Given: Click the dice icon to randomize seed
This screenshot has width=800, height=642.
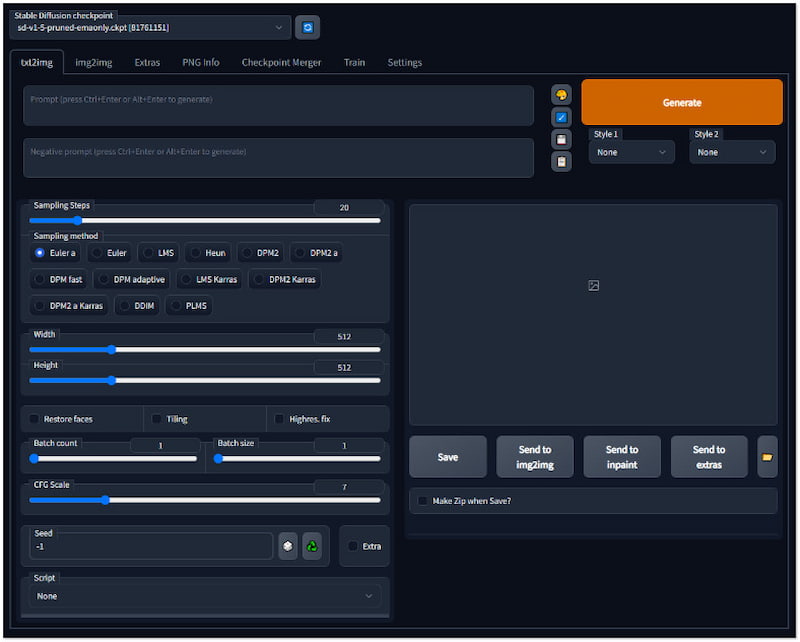Looking at the screenshot, I should (288, 546).
